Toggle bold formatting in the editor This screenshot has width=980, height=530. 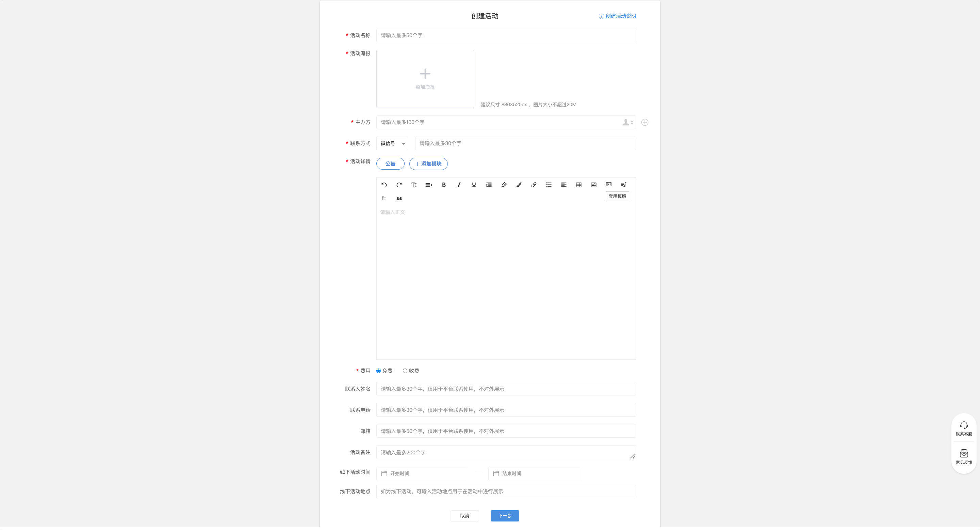coord(444,185)
